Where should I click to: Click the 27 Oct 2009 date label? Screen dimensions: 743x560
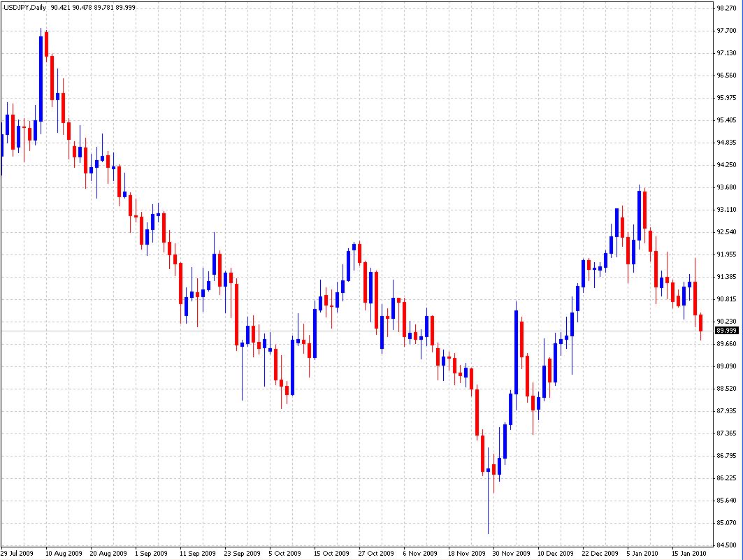[376, 553]
